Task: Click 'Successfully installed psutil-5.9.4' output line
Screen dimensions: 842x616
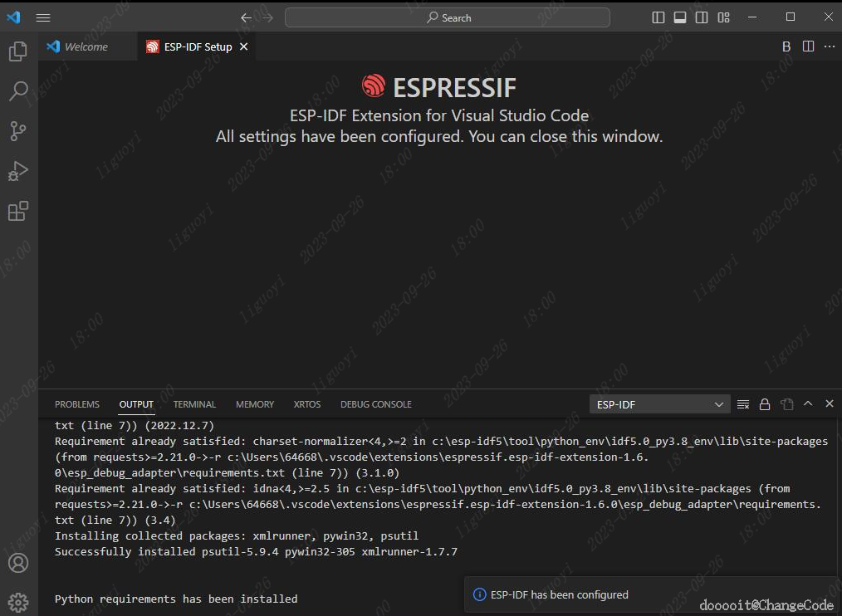Action: [256, 551]
